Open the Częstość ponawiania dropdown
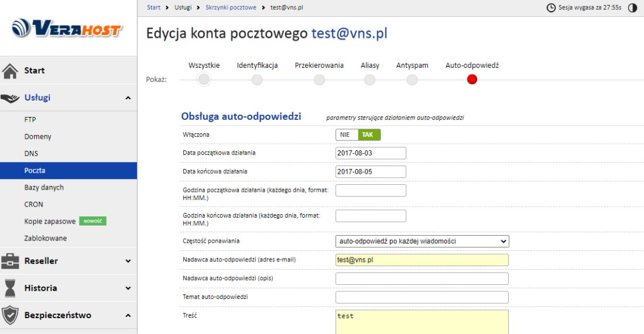Image resolution: width=644 pixels, height=334 pixels. (422, 241)
